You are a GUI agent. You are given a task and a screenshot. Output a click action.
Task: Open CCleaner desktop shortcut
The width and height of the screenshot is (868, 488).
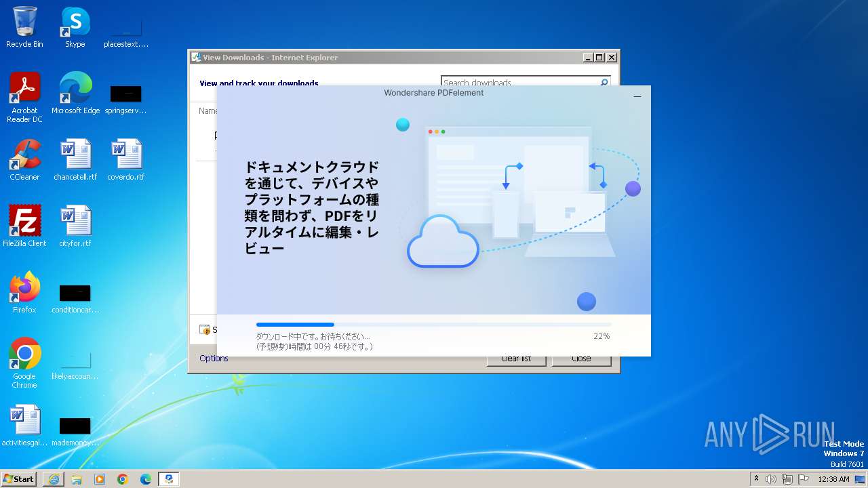[x=24, y=160]
